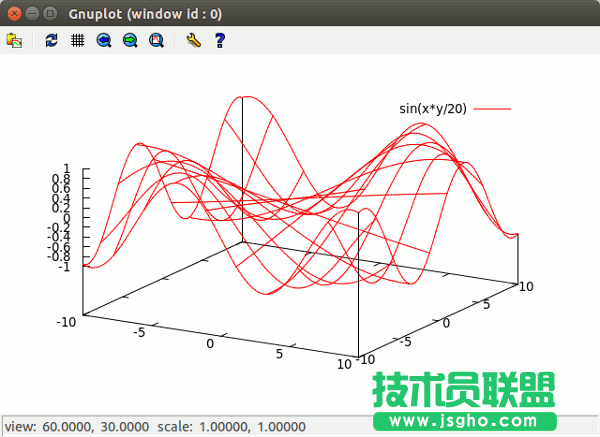Apply previous zoom with the left-arrow magnifier
The width and height of the screenshot is (600, 437).
click(104, 40)
